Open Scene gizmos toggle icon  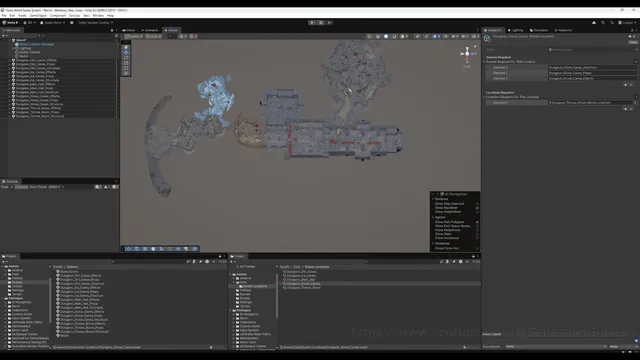tap(474, 36)
